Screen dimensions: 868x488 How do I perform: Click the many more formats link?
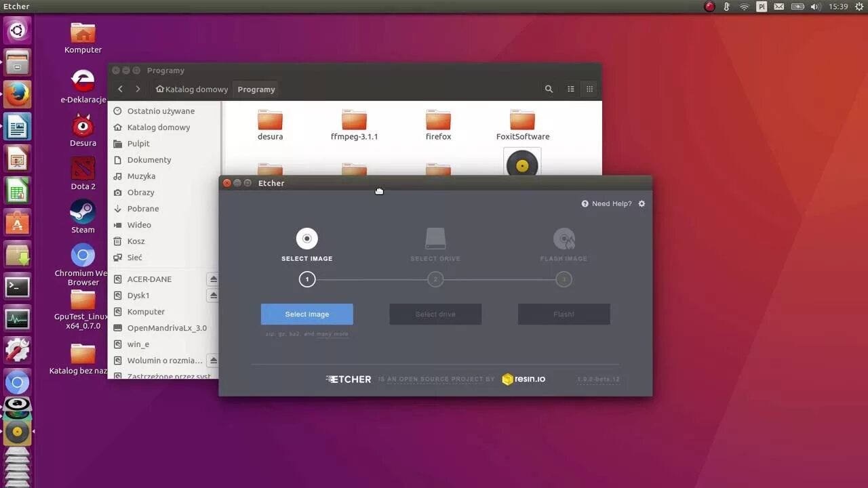[332, 334]
